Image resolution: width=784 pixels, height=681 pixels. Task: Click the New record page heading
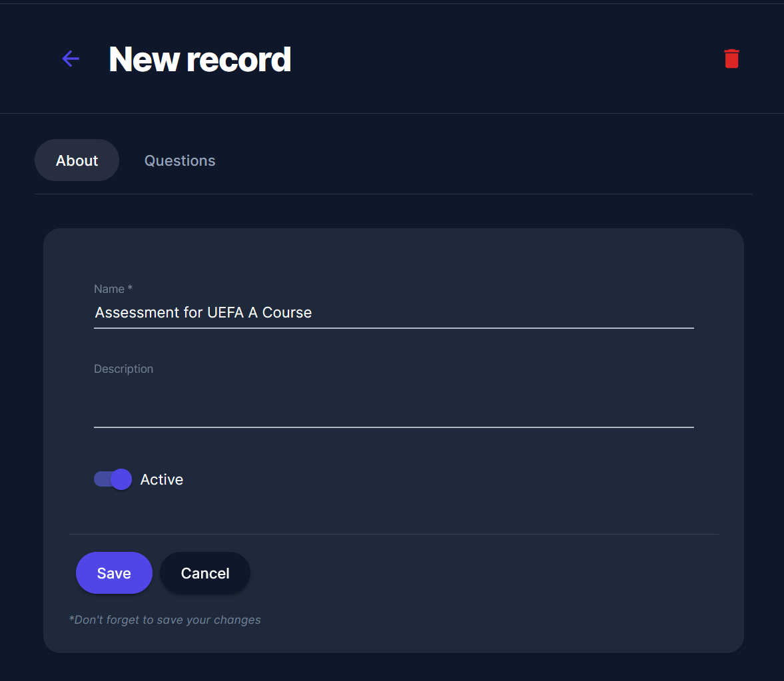200,59
